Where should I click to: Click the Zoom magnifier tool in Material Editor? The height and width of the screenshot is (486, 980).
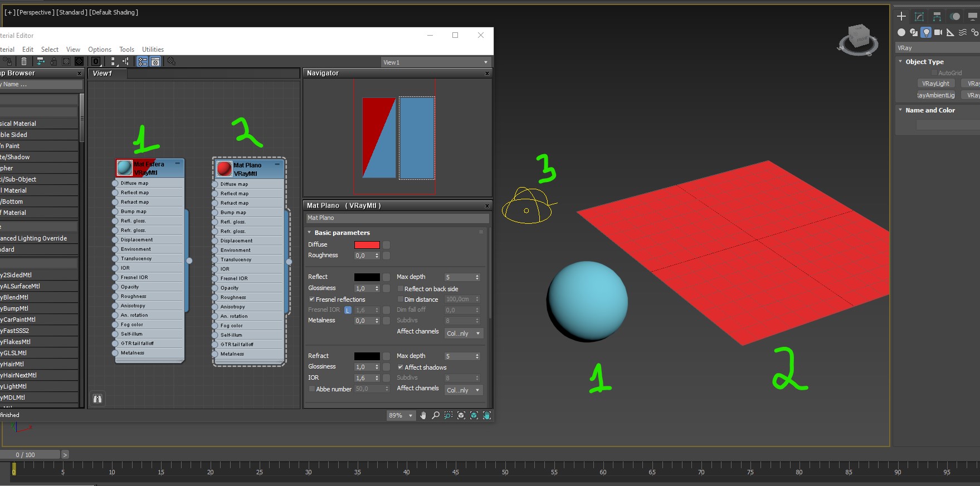coord(436,415)
